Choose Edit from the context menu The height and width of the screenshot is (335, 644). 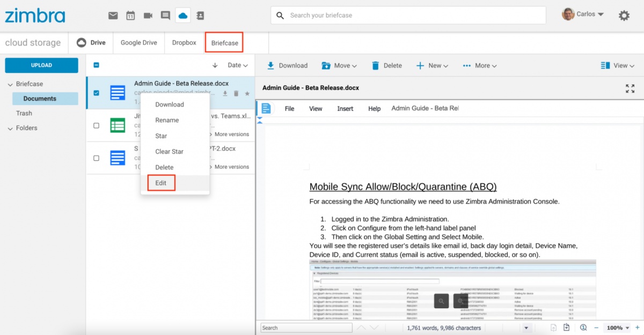tap(161, 183)
